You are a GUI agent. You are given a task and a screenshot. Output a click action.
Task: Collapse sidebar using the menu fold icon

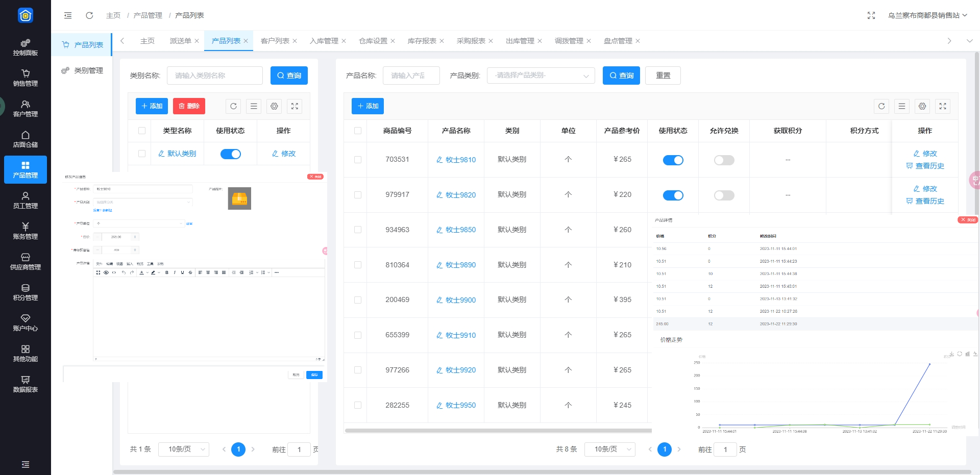[68, 15]
